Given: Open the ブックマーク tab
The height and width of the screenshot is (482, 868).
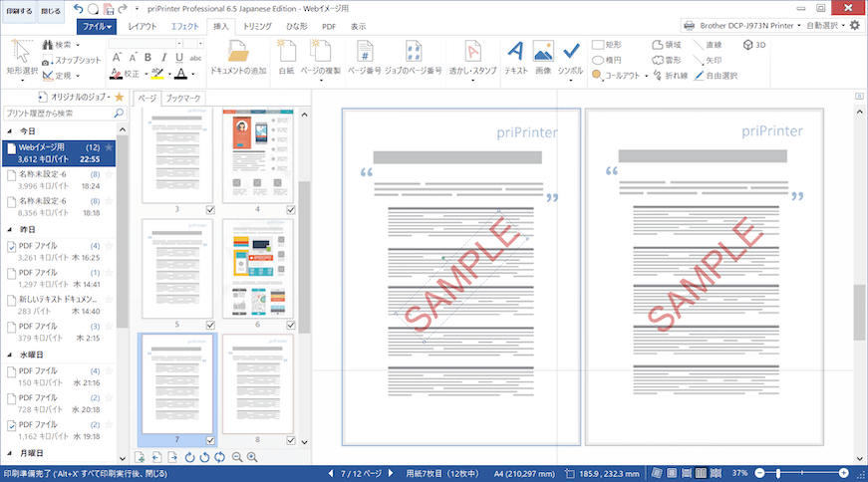Looking at the screenshot, I should 183,98.
